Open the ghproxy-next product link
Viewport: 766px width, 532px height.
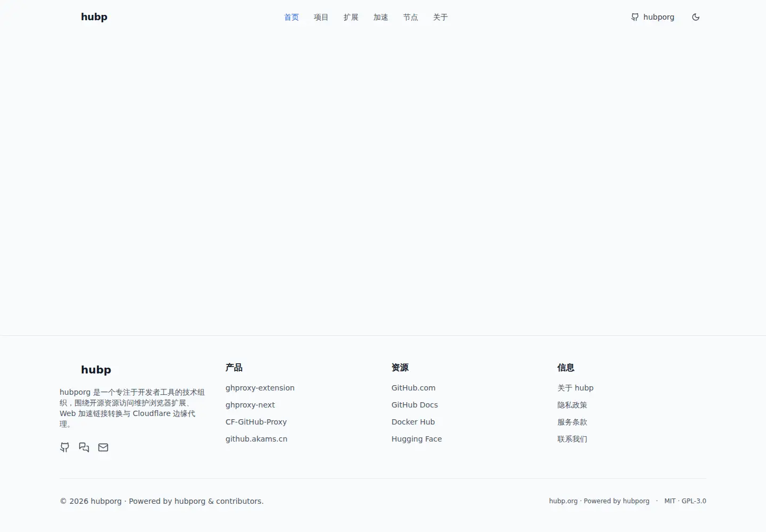[250, 405]
